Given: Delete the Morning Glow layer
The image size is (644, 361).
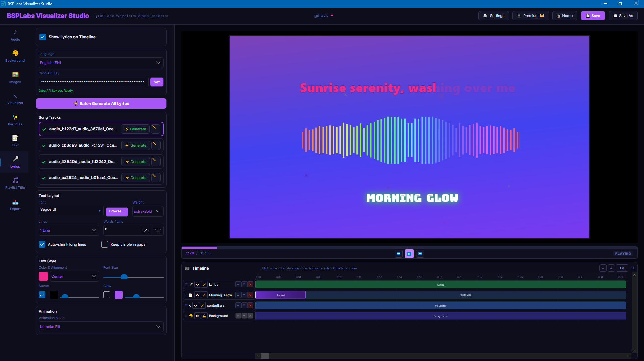Looking at the screenshot, I should click(250, 295).
